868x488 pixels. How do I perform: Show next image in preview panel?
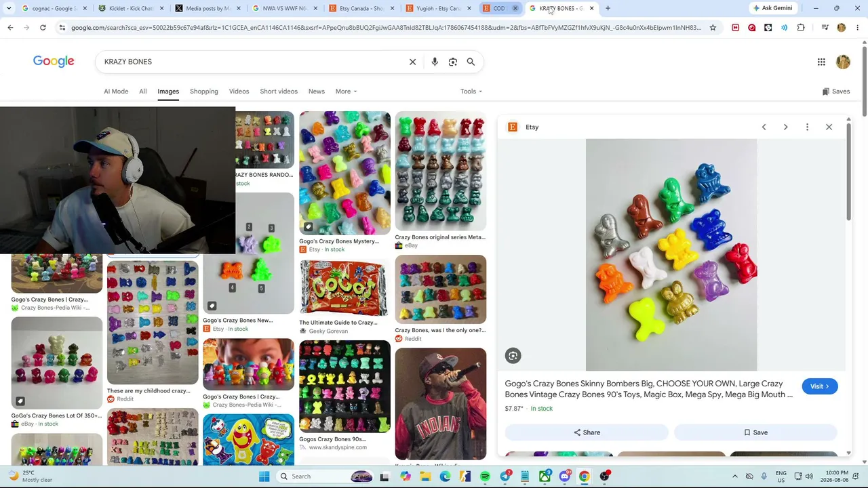785,127
